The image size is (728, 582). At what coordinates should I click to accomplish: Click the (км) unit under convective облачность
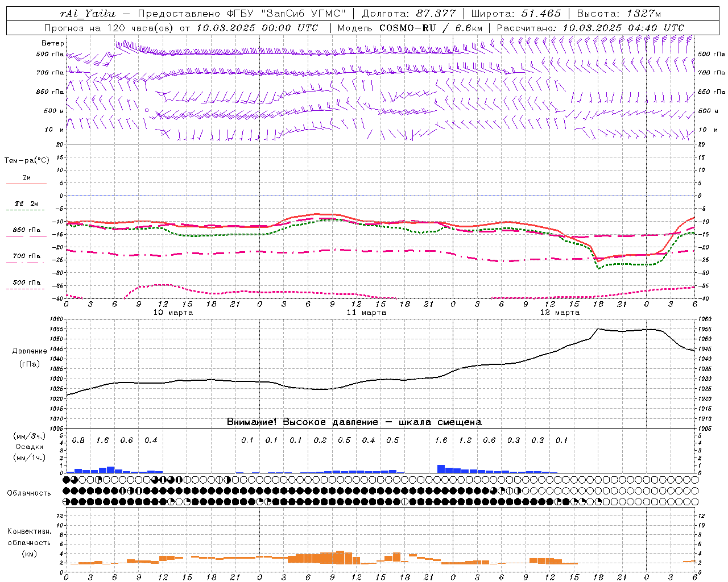29,554
